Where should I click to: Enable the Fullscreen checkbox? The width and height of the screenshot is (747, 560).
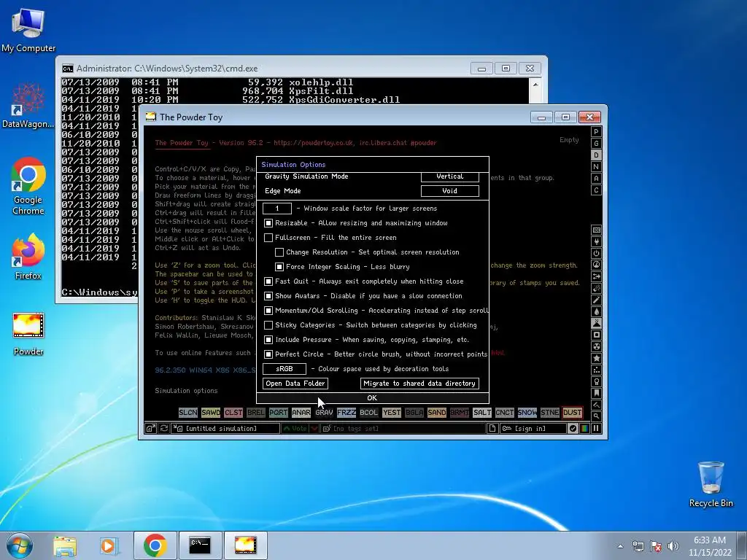click(x=268, y=238)
